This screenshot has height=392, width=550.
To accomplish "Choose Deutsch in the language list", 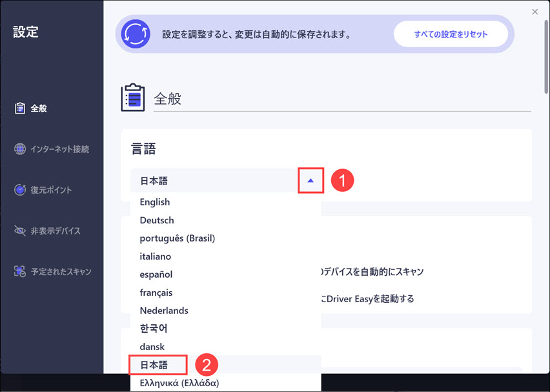I will pyautogui.click(x=157, y=220).
